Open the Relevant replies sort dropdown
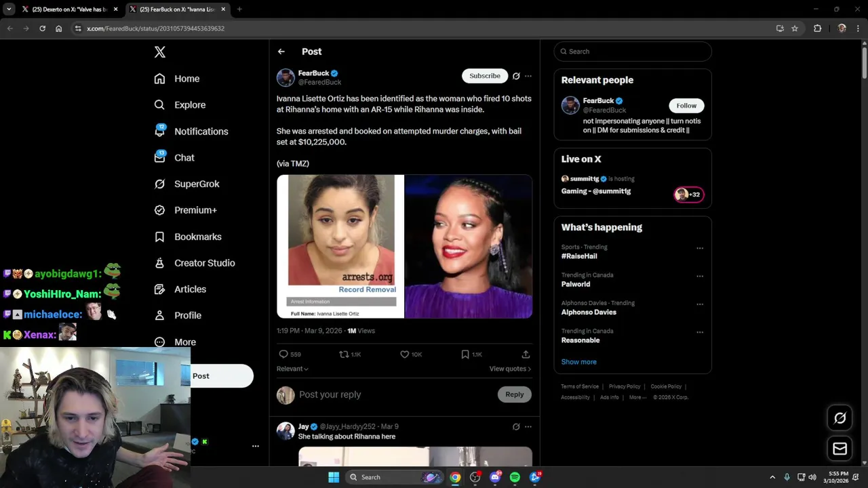This screenshot has width=868, height=488. click(292, 369)
